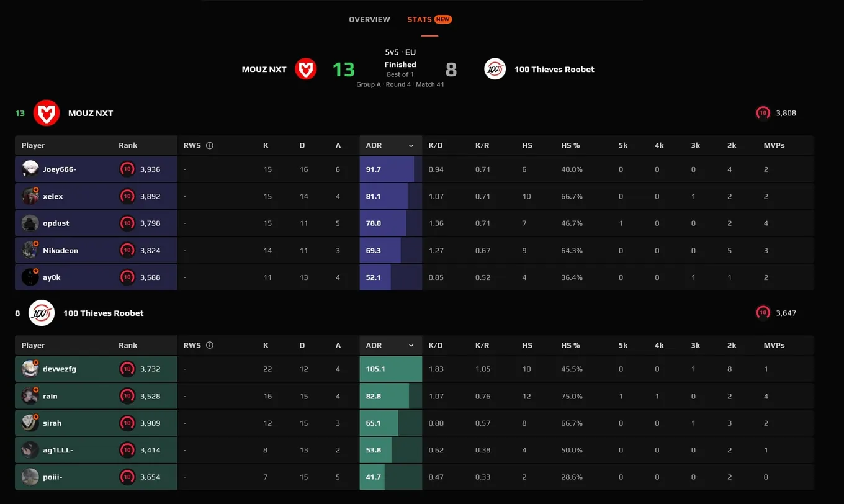The image size is (844, 504).
Task: Open poiii- player avatar
Action: tap(30, 477)
